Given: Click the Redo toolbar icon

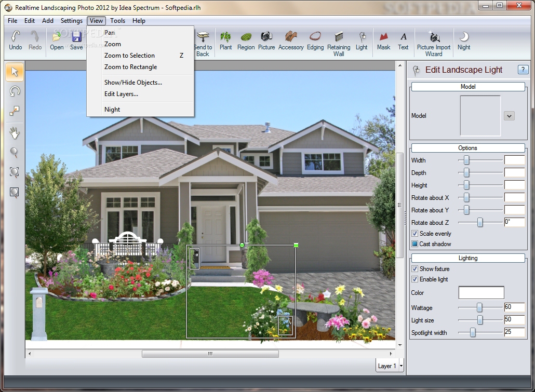Looking at the screenshot, I should (x=35, y=40).
